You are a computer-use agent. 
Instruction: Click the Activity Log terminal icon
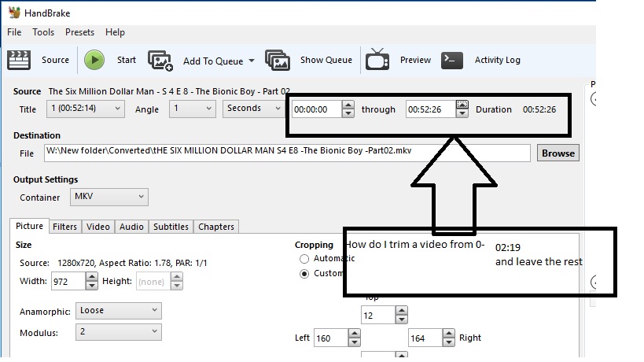(x=452, y=60)
